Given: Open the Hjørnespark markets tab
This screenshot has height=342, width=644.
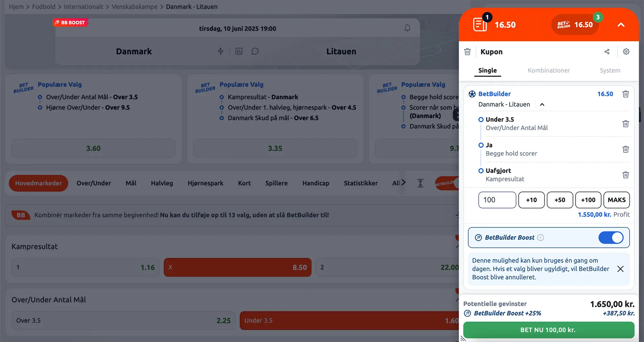Looking at the screenshot, I should pyautogui.click(x=206, y=183).
